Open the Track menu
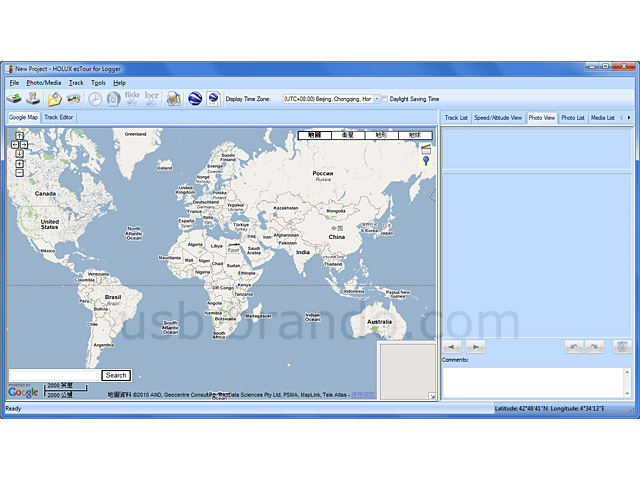 tap(76, 83)
